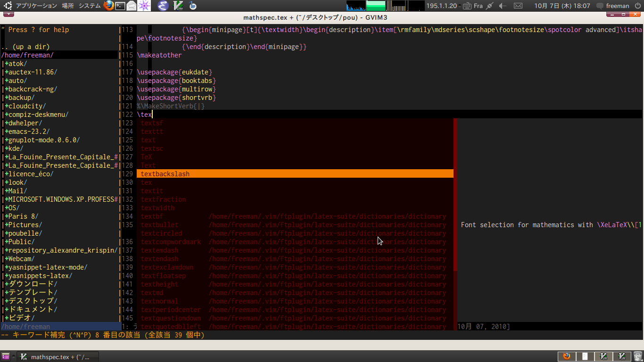644x362 pixels.
Task: Open the trash applet icon
Action: point(638,356)
